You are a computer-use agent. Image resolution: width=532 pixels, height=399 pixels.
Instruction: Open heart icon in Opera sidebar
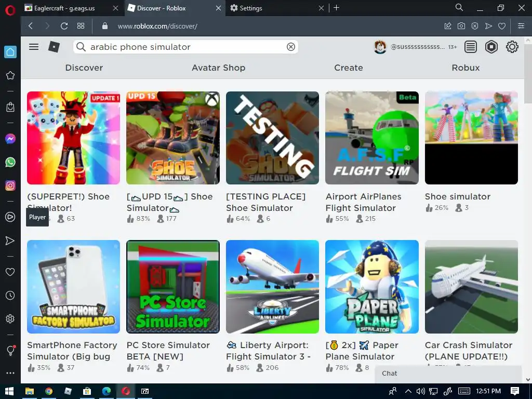tap(10, 272)
